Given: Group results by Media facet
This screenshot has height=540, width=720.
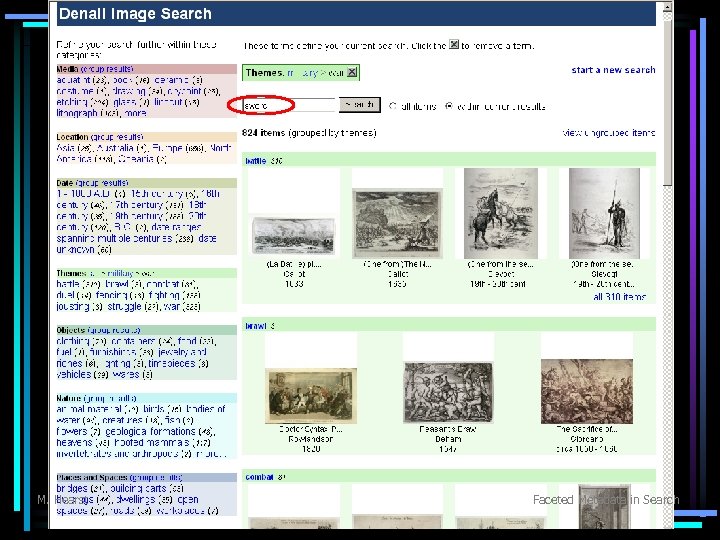Looking at the screenshot, I should [x=107, y=69].
